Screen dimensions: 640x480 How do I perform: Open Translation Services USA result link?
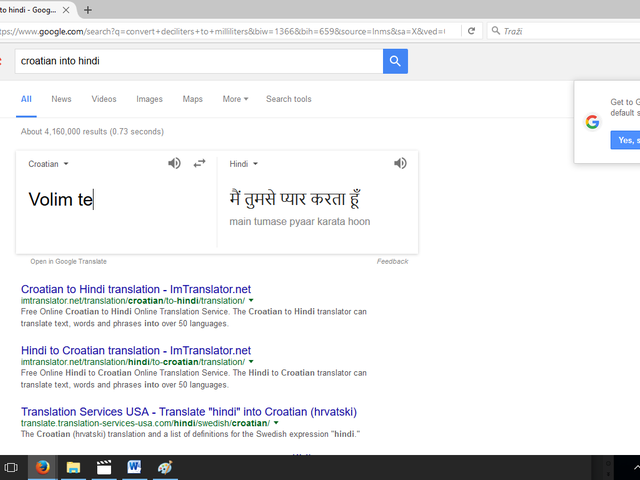[189, 411]
